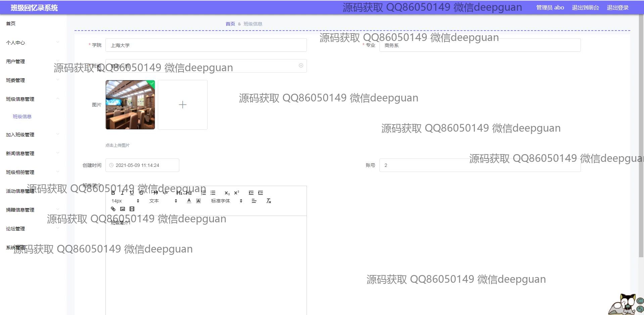Insert an ordered numbered list

(203, 193)
